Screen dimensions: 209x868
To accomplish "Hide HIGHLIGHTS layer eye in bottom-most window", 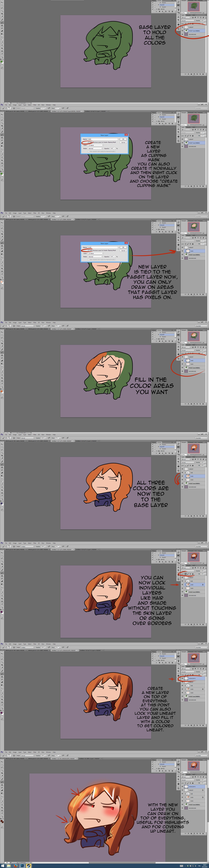I will (x=182, y=786).
